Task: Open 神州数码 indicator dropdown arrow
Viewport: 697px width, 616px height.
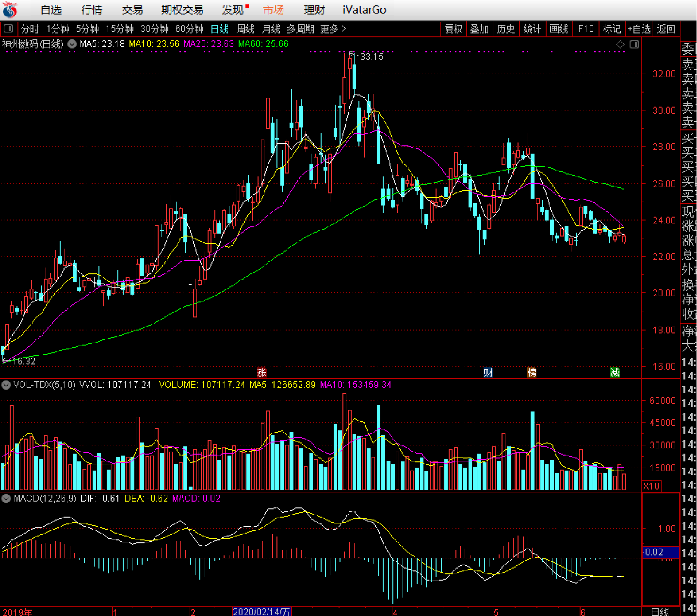Action: pyautogui.click(x=72, y=44)
